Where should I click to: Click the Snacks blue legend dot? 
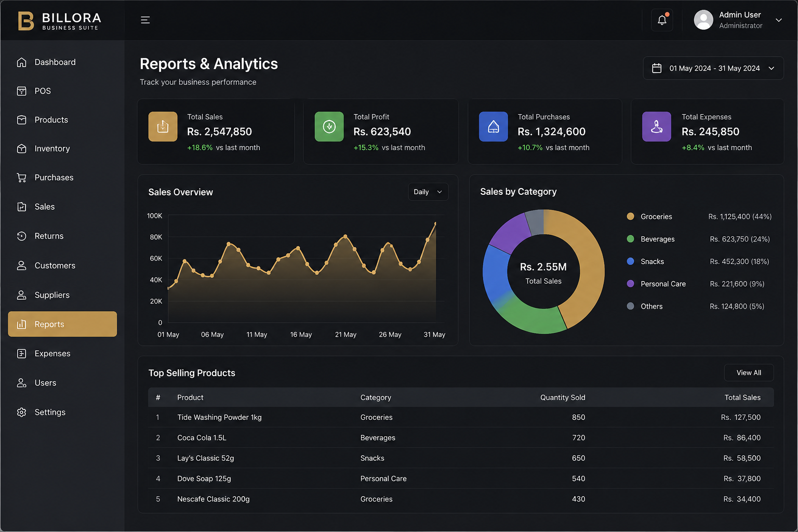click(x=630, y=262)
